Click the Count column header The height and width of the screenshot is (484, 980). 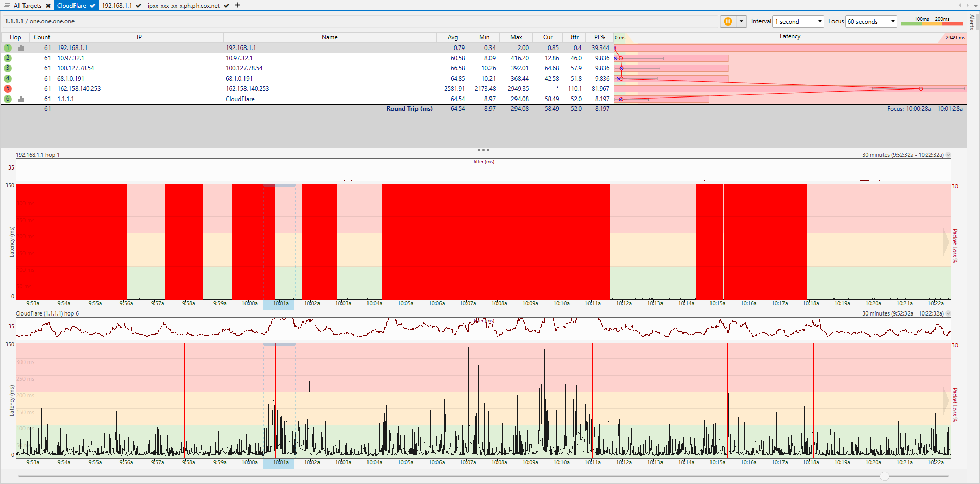coord(42,37)
